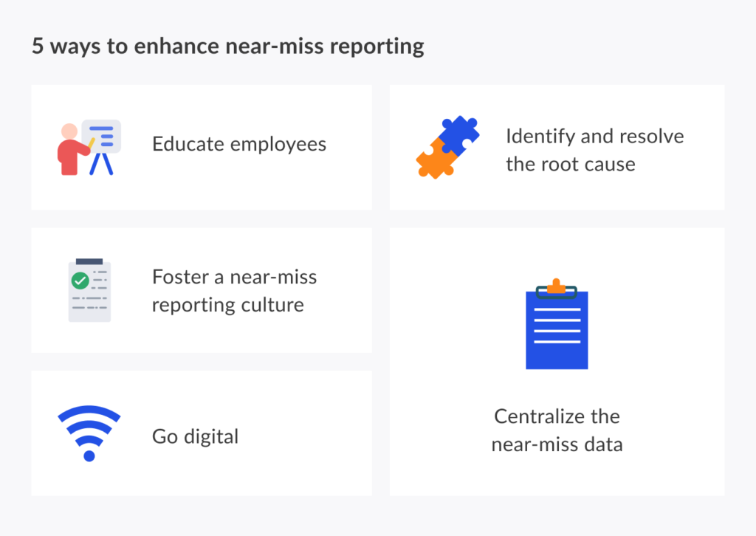Click the Foster a near-miss reporting culture label

coord(234,290)
